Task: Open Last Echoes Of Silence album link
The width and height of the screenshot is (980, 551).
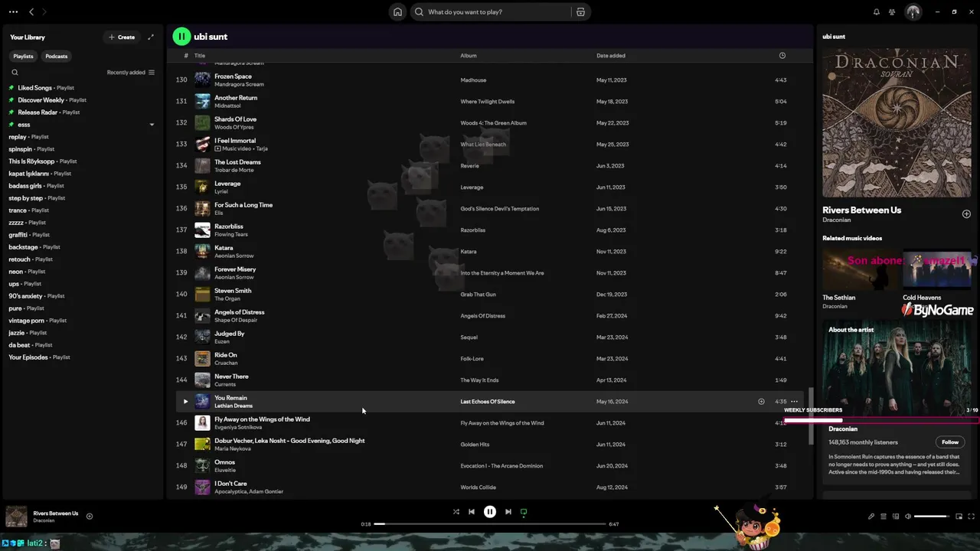Action: coord(487,401)
